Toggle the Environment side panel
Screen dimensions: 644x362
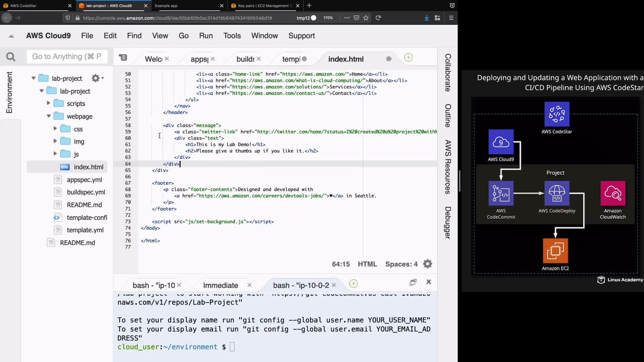point(9,92)
